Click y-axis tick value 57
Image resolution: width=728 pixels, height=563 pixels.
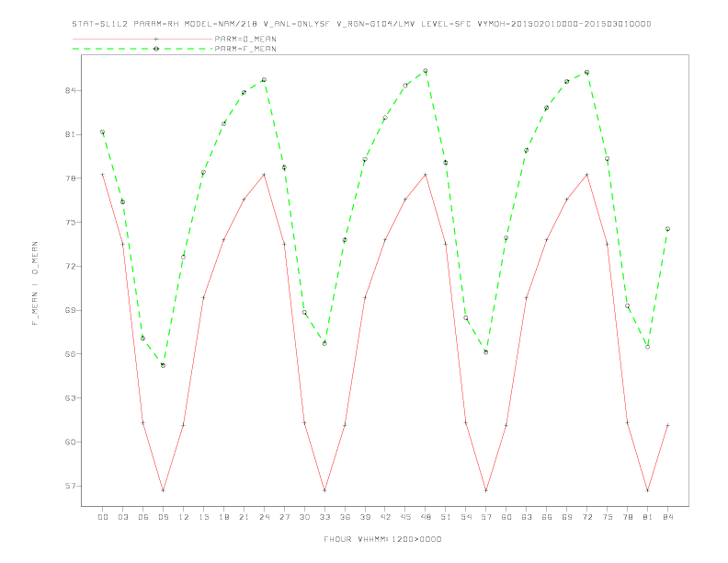(x=71, y=486)
